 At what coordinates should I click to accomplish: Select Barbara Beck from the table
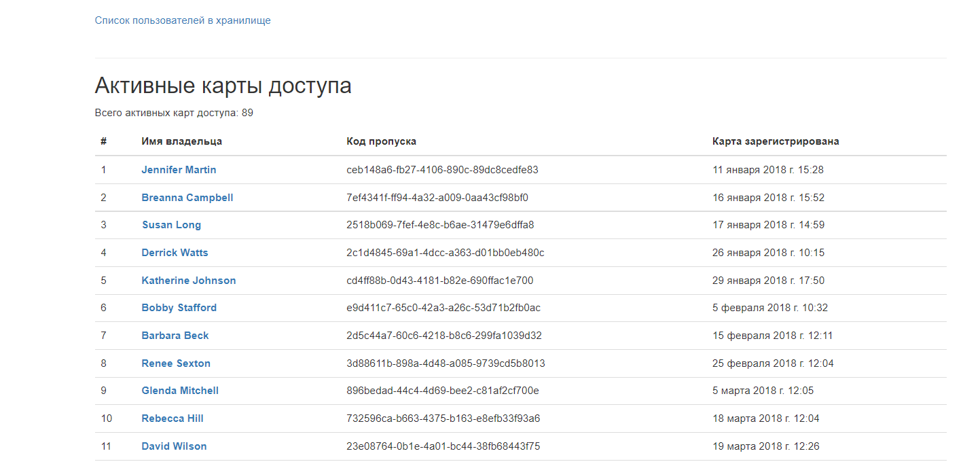[175, 335]
